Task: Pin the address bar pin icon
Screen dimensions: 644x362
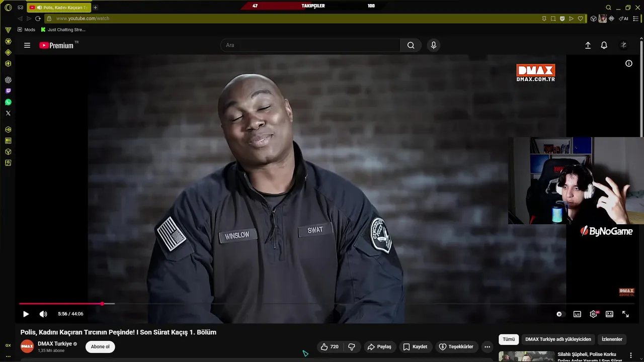Action: point(544,19)
